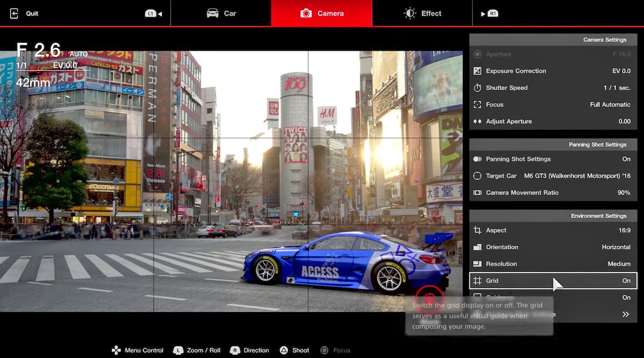Toggle Panning Shot Settings On value
The width and height of the screenshot is (644, 358).
[x=626, y=159]
